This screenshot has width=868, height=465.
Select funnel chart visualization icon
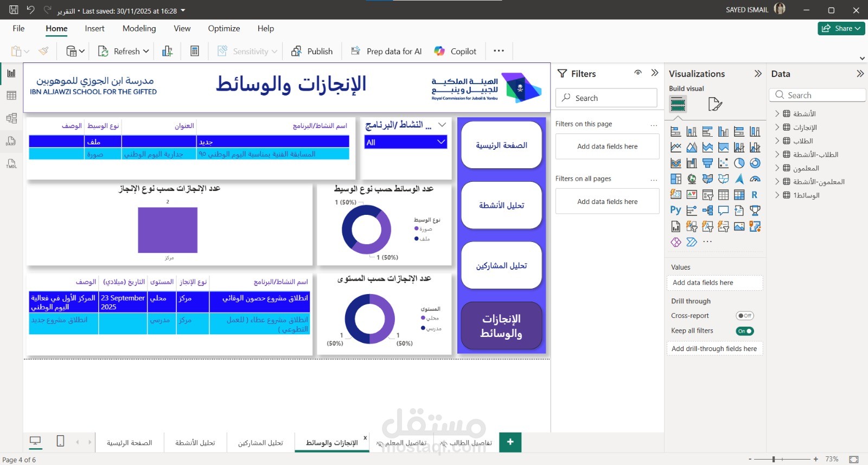707,163
